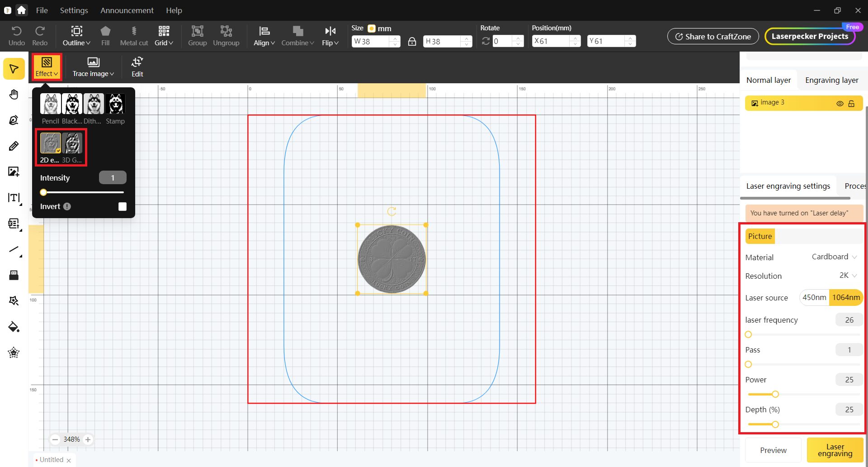Viewport: 868px width, 467px height.
Task: Click the Invert info icon
Action: point(67,206)
